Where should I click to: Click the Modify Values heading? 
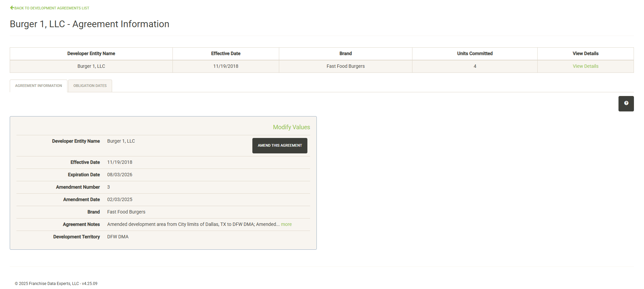[291, 127]
